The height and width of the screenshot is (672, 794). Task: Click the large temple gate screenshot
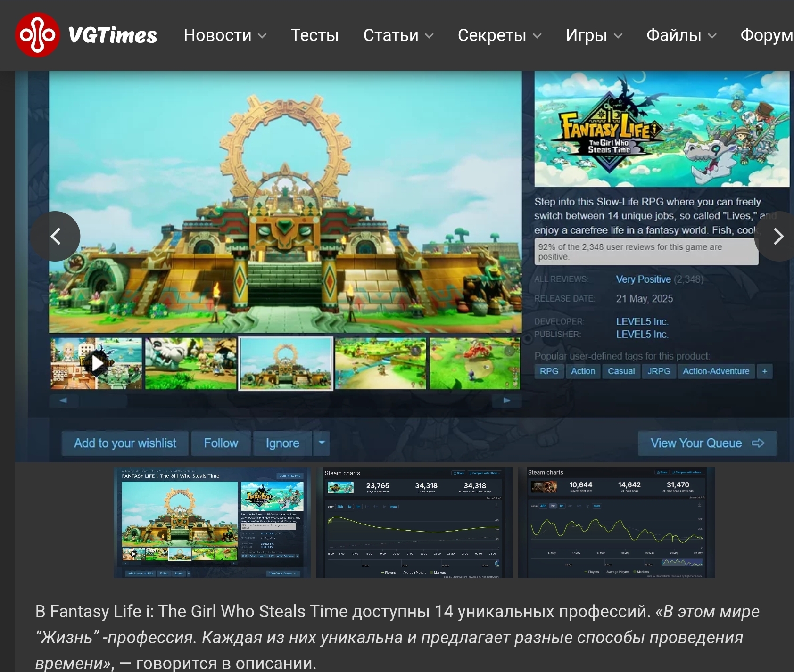coord(285,202)
